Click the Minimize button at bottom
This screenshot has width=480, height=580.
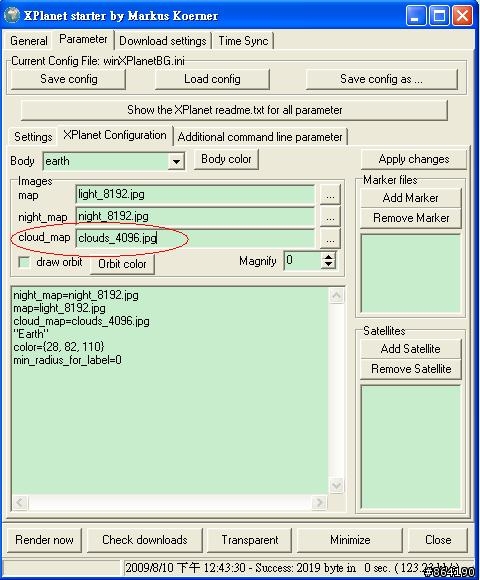coord(350,540)
